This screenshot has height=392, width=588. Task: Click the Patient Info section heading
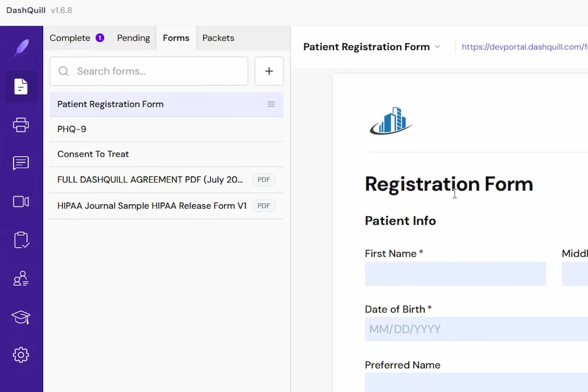400,221
